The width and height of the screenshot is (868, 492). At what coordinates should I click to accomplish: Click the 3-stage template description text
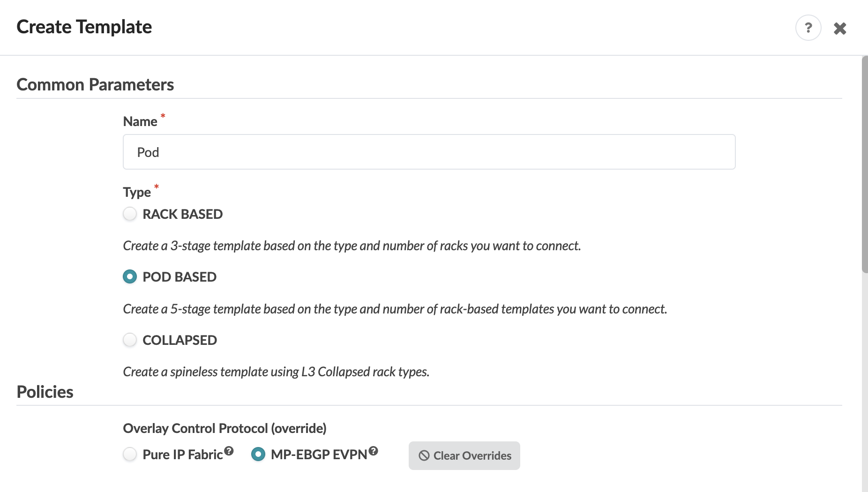click(352, 246)
